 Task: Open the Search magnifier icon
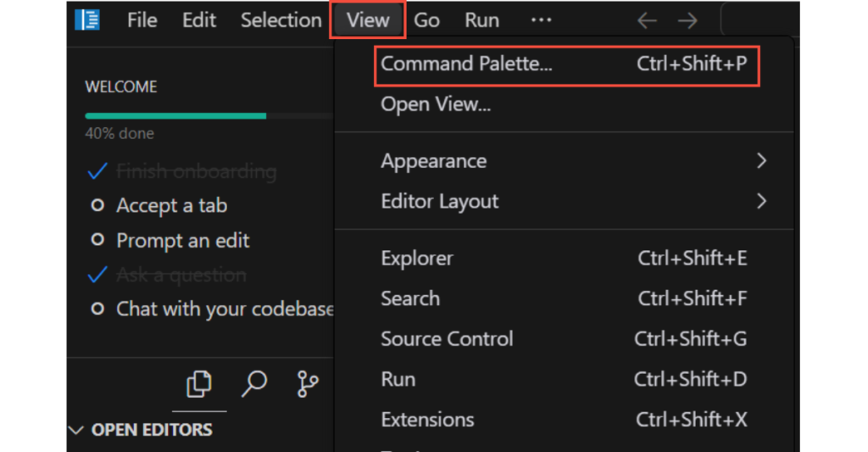click(253, 384)
